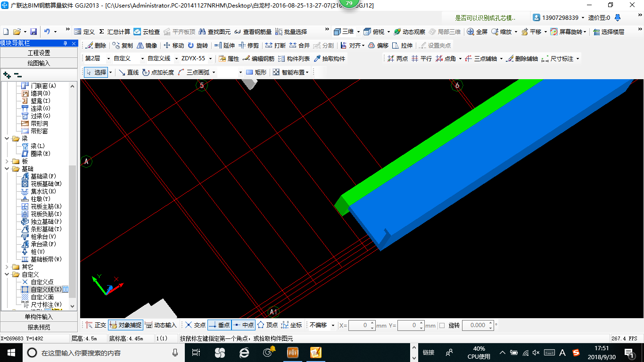Select the 直线 line drawing tool

coord(128,72)
